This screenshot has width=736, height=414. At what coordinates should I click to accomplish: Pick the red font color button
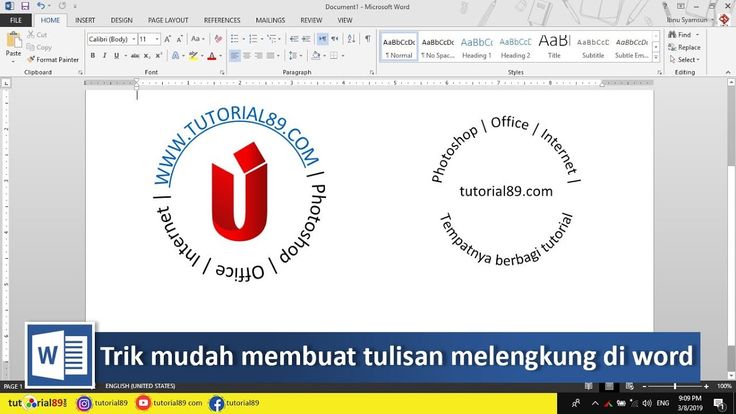pyautogui.click(x=212, y=56)
